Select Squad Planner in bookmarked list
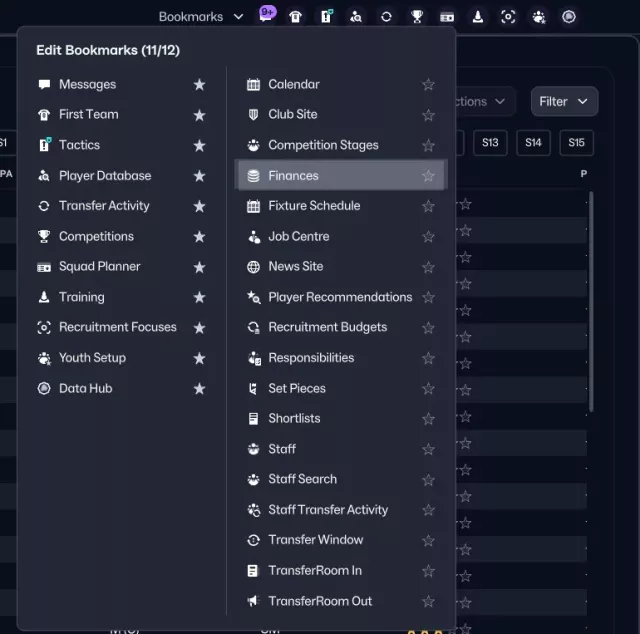 pos(100,267)
